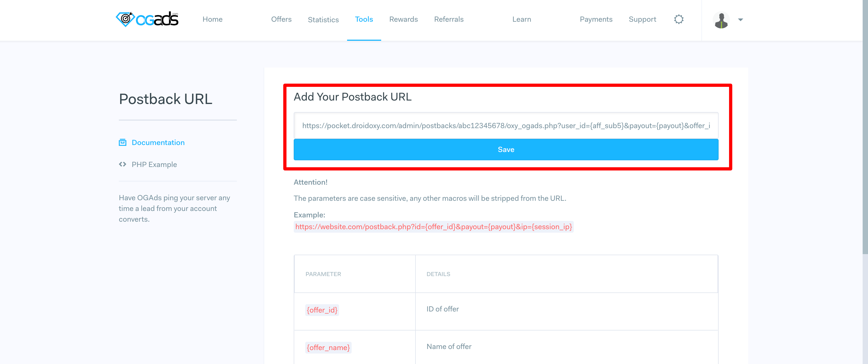Open the Documentation sidebar link
The image size is (868, 364).
click(x=158, y=142)
